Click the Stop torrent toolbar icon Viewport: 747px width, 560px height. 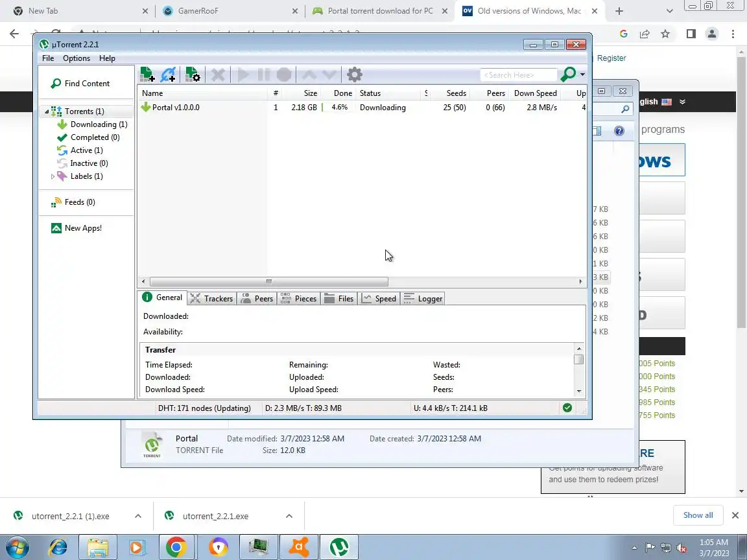point(284,75)
